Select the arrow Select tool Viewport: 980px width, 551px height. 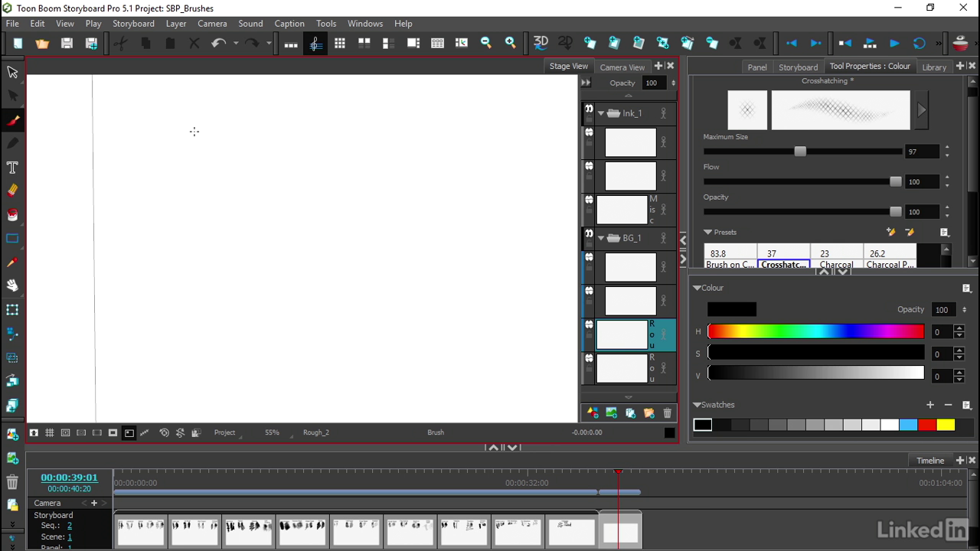click(x=12, y=72)
